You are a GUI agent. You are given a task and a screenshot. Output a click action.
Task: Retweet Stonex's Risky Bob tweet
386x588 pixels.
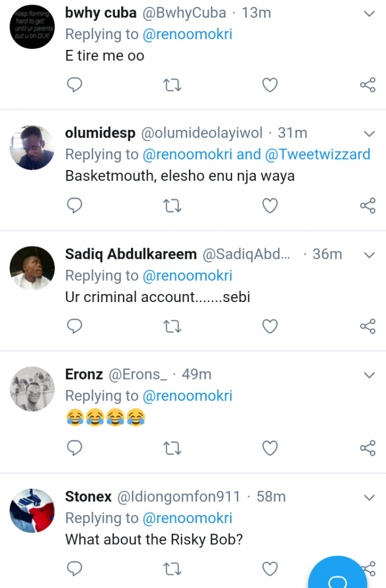tap(172, 569)
